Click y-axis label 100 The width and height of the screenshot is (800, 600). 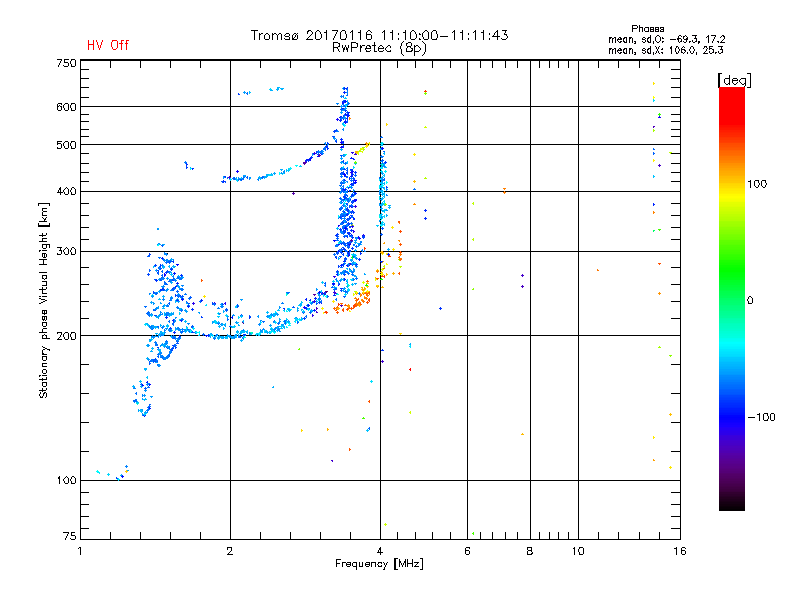tap(66, 480)
